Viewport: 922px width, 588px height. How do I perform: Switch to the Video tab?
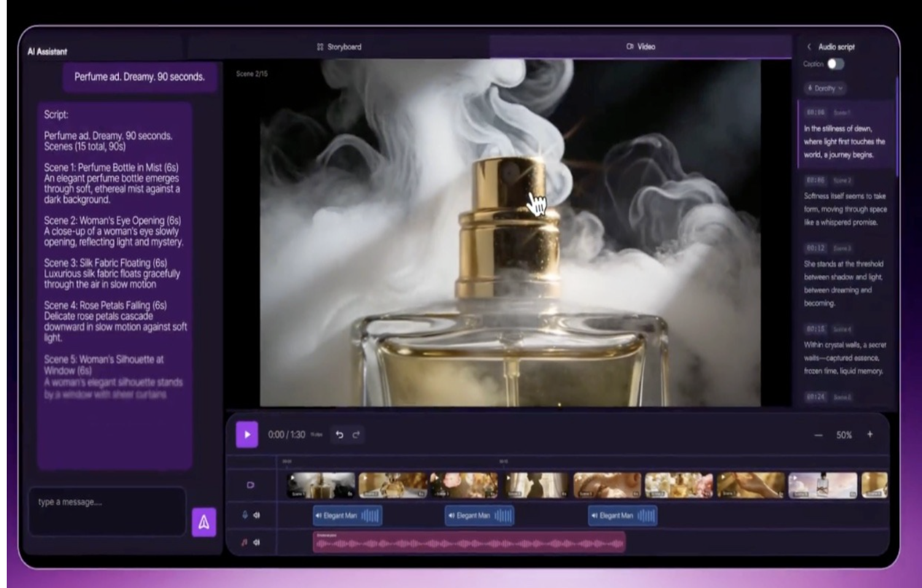tap(640, 47)
